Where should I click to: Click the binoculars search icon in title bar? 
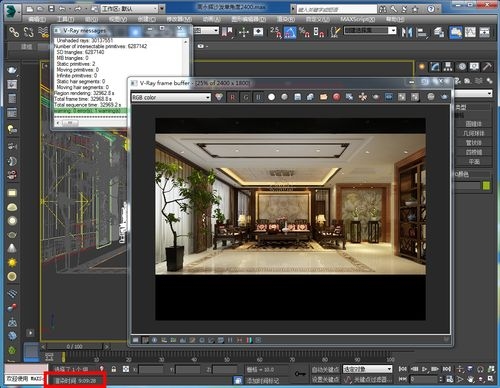(383, 9)
